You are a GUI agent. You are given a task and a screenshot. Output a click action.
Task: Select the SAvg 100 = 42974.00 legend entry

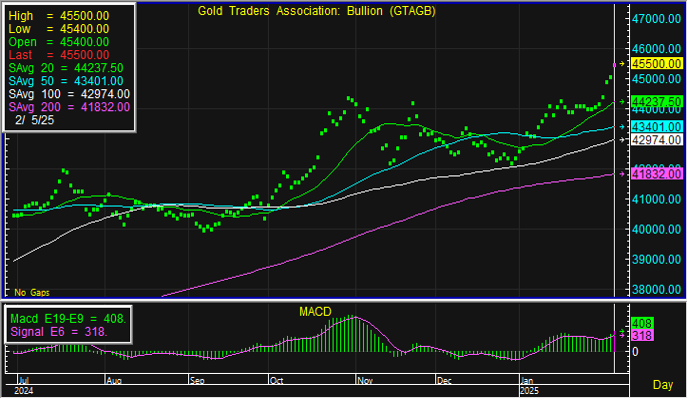click(69, 94)
